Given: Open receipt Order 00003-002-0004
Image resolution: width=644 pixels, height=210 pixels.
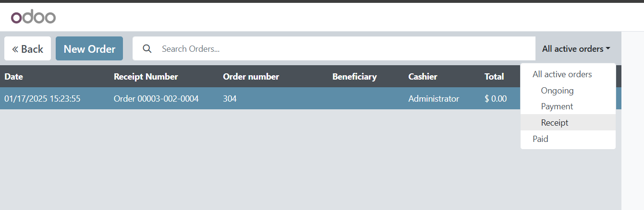Looking at the screenshot, I should [x=156, y=99].
